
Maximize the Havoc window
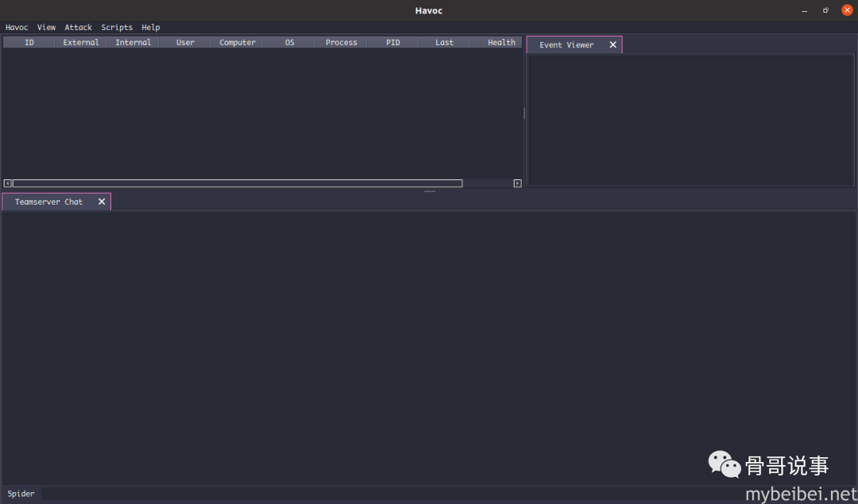pyautogui.click(x=825, y=10)
